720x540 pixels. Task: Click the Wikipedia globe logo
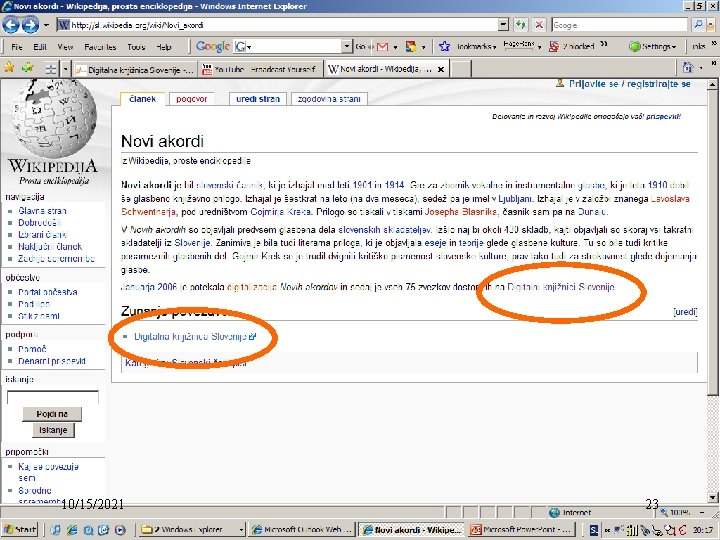tap(53, 118)
